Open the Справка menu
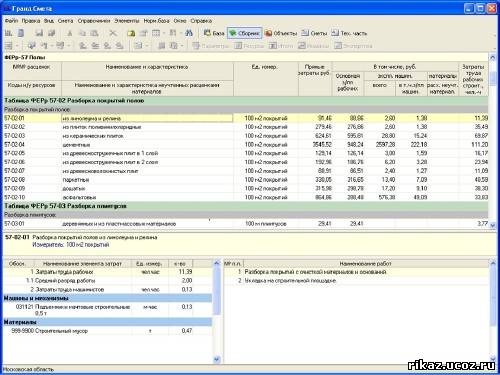 pyautogui.click(x=201, y=21)
